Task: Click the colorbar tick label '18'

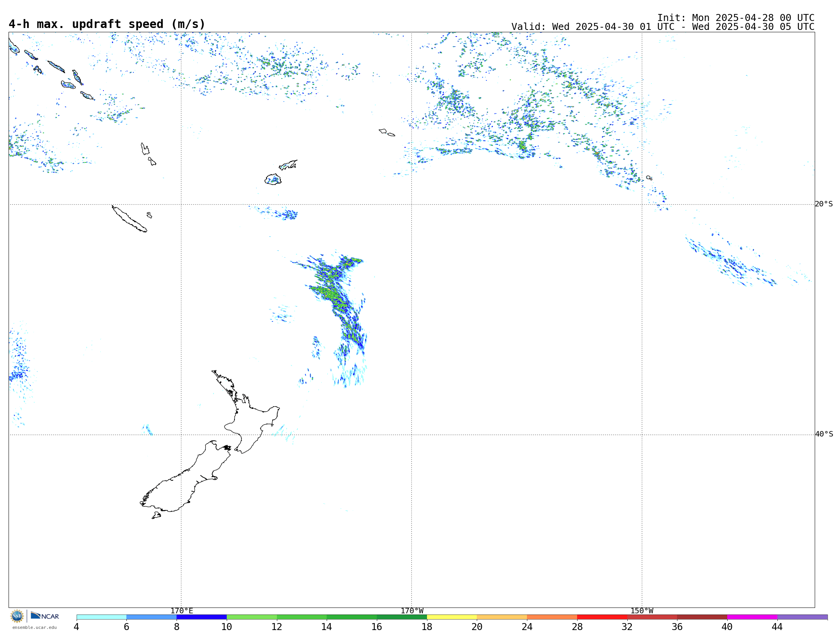Action: (x=427, y=627)
